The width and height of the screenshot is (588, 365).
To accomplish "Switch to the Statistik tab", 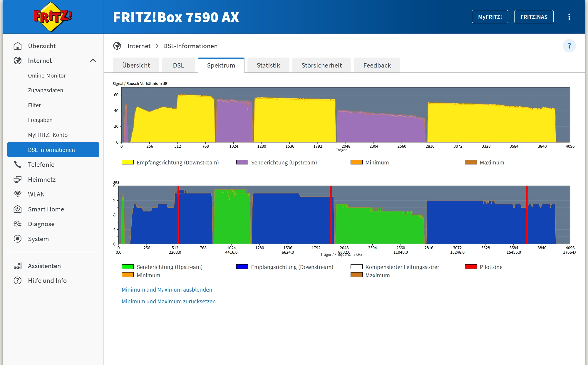I will pyautogui.click(x=268, y=65).
